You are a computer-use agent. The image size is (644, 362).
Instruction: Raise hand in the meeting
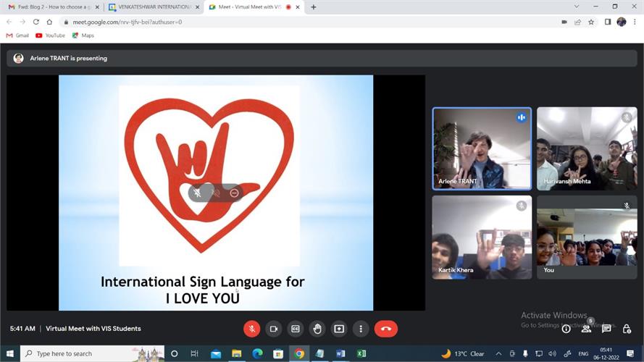(x=317, y=329)
